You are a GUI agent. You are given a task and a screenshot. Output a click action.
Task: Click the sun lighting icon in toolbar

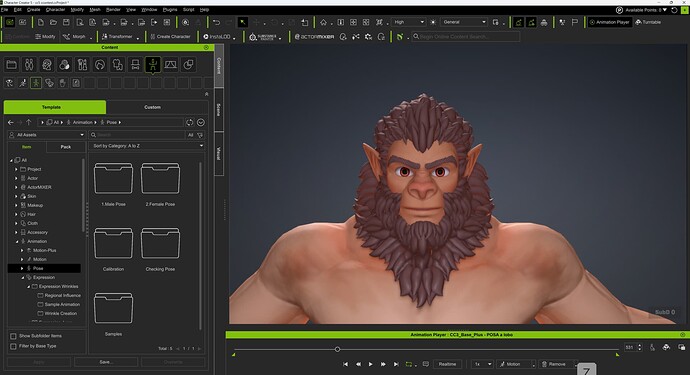click(x=433, y=22)
